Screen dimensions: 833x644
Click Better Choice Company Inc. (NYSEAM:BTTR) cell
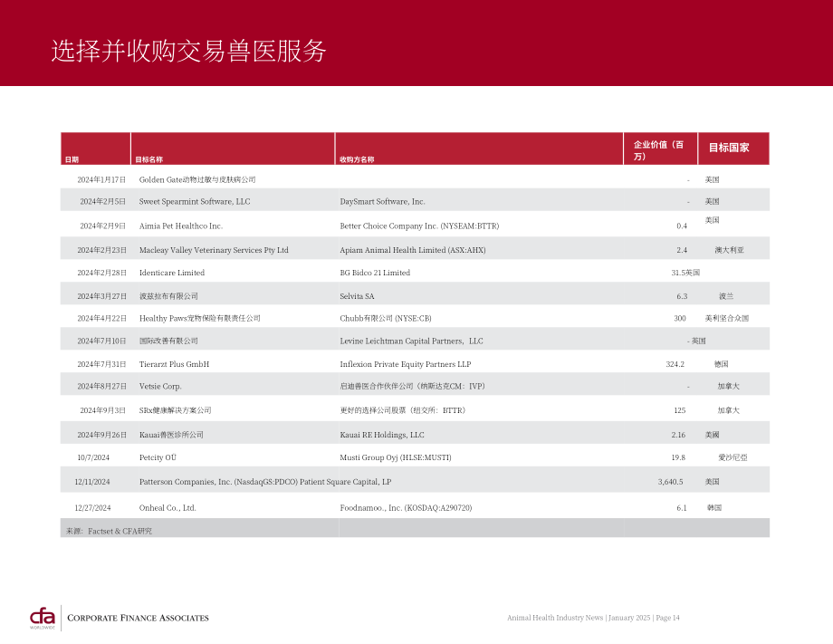pyautogui.click(x=420, y=226)
